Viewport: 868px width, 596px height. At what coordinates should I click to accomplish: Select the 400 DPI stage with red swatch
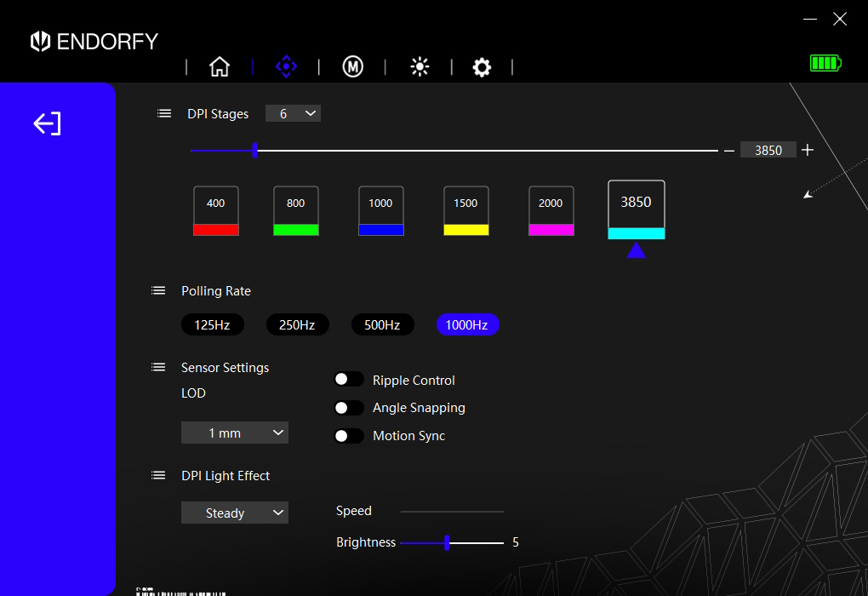tap(215, 209)
